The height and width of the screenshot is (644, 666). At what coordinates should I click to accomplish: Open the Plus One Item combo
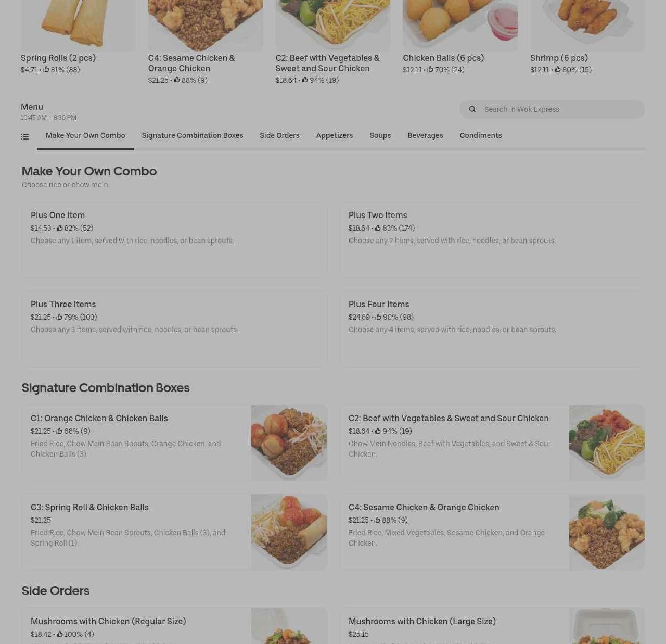tap(174, 240)
